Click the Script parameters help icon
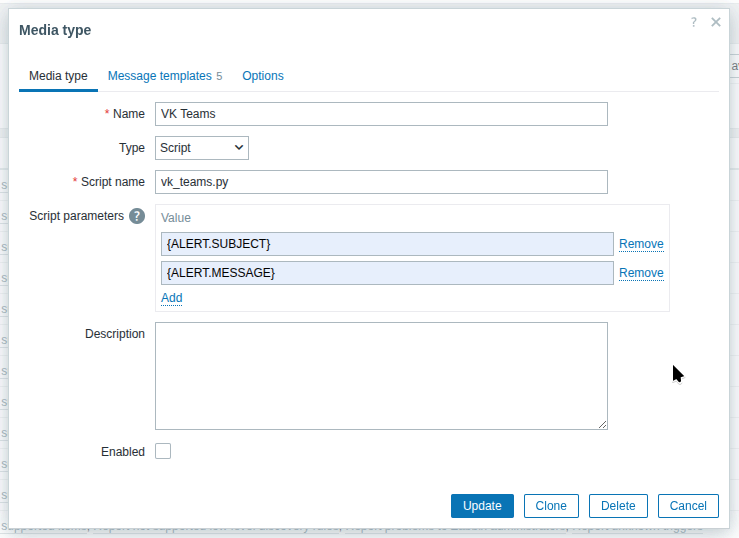The height and width of the screenshot is (538, 739). 137,216
